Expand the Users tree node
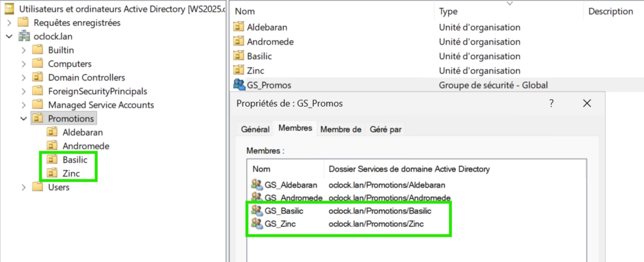The image size is (644, 262). [x=23, y=188]
